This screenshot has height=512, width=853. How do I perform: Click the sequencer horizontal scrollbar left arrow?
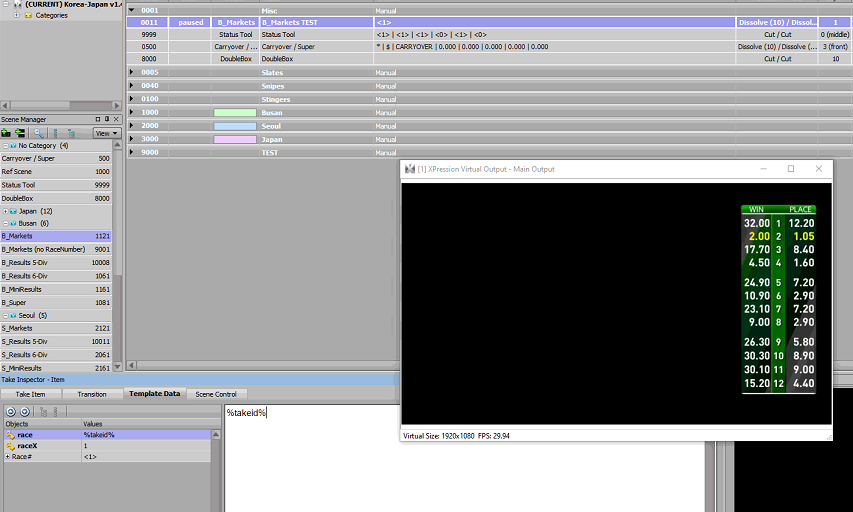click(x=131, y=365)
